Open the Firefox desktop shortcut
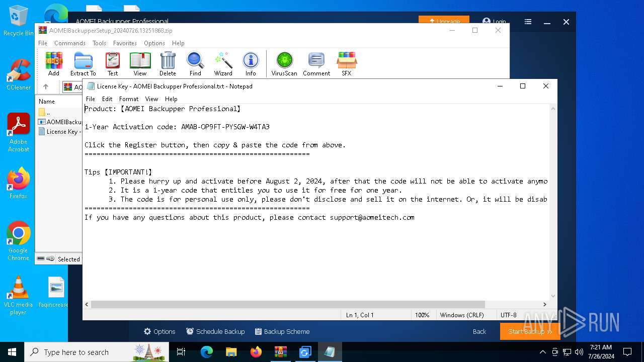 tap(18, 183)
